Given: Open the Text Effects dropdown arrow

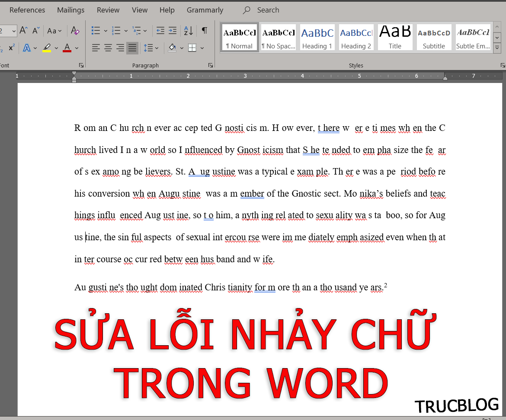Looking at the screenshot, I should [x=35, y=48].
